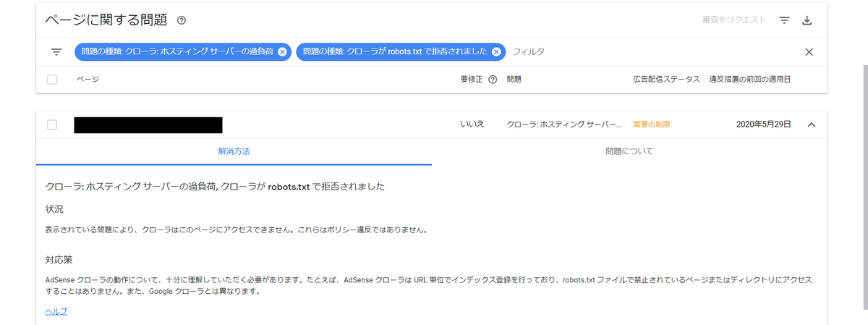
Task: Switch to the 解消方法 tab
Action: click(x=234, y=151)
